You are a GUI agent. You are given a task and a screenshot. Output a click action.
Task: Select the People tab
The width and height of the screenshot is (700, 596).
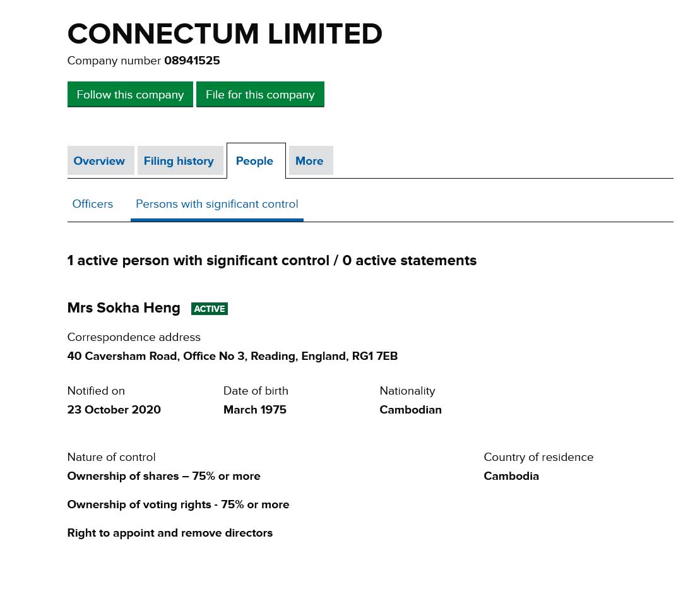pyautogui.click(x=254, y=161)
